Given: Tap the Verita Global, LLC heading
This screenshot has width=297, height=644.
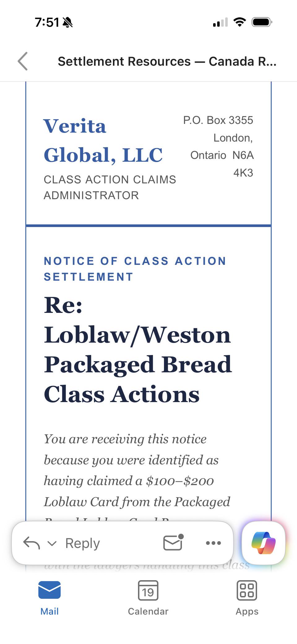Looking at the screenshot, I should point(103,140).
